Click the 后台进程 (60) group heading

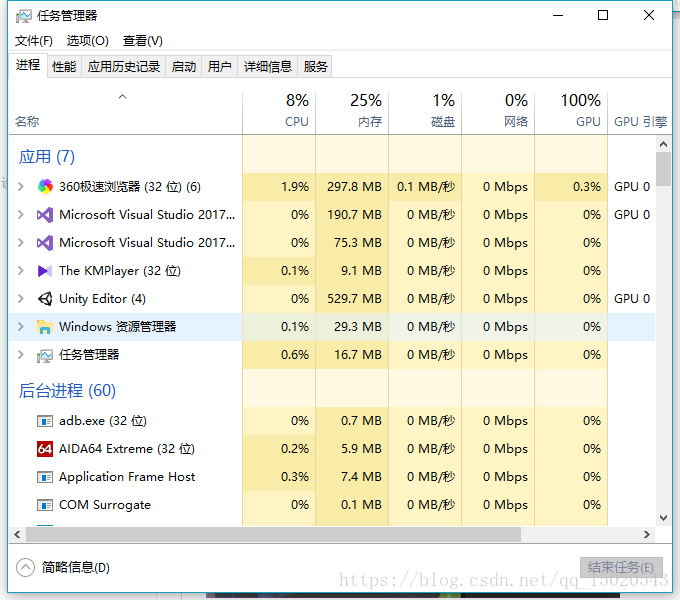point(67,391)
